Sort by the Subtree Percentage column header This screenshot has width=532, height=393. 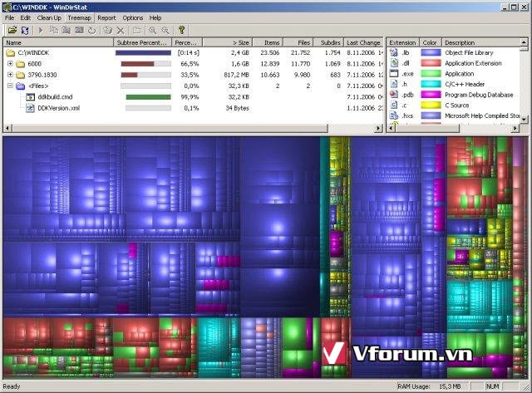pos(142,42)
